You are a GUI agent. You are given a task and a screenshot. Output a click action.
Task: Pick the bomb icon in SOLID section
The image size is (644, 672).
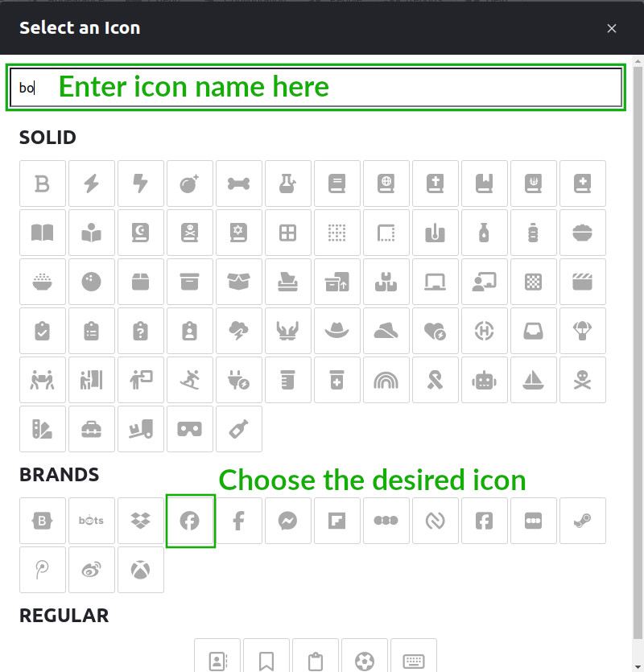pyautogui.click(x=190, y=183)
